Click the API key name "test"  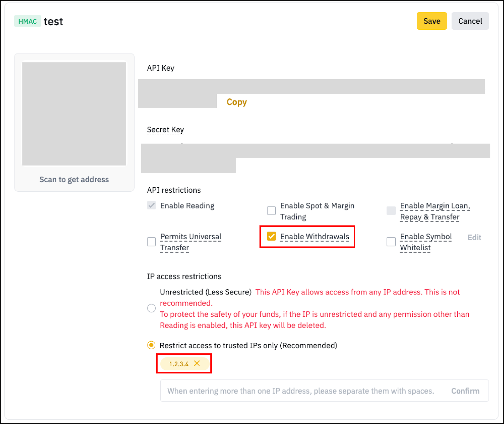[x=54, y=21]
